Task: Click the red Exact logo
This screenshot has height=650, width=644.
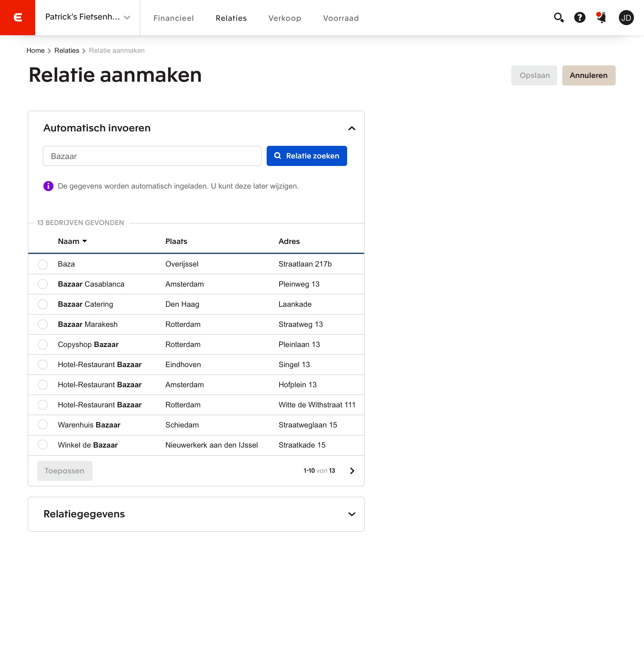Action: coord(18,18)
